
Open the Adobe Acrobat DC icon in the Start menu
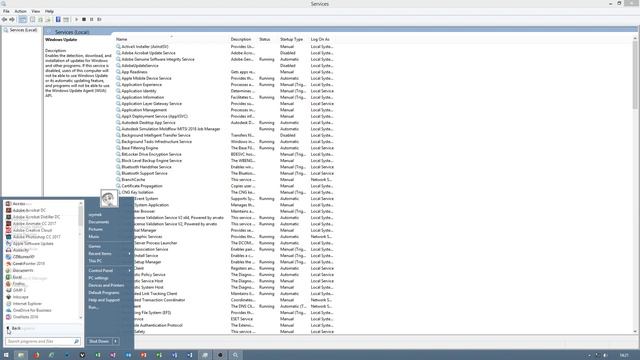pos(9,210)
